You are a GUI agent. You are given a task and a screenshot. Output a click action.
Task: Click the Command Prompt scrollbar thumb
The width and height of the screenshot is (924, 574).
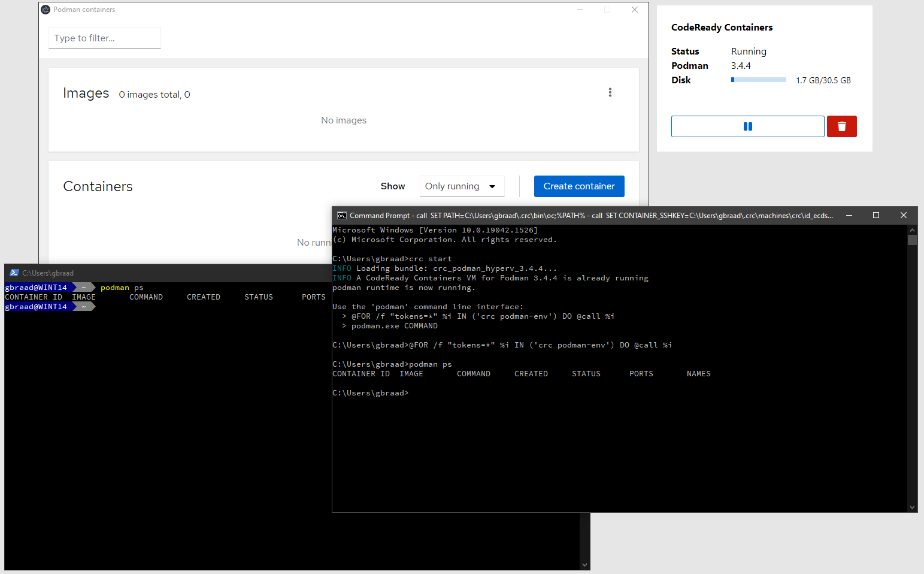912,240
